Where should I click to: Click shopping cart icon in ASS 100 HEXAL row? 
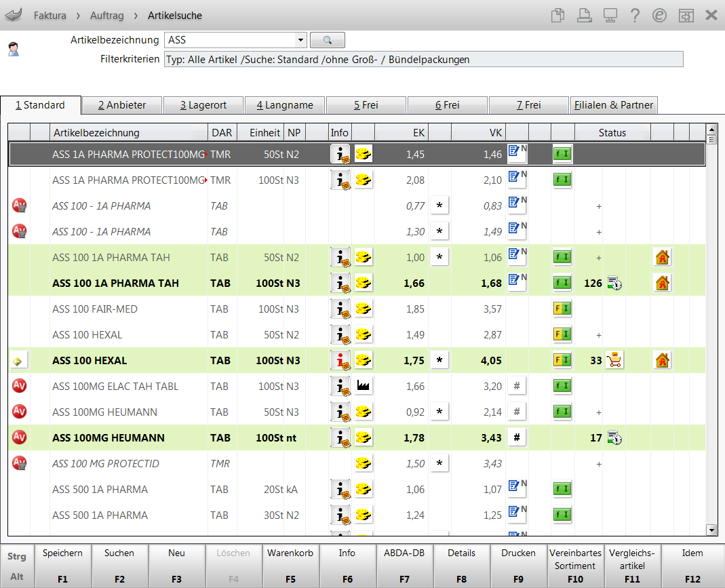tap(614, 360)
